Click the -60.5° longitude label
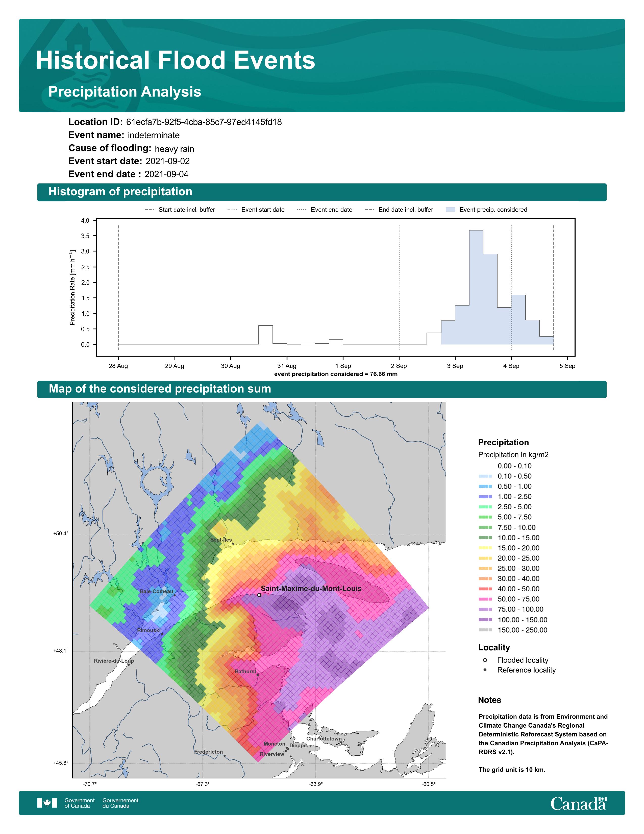This screenshot has width=644, height=834. (x=429, y=784)
